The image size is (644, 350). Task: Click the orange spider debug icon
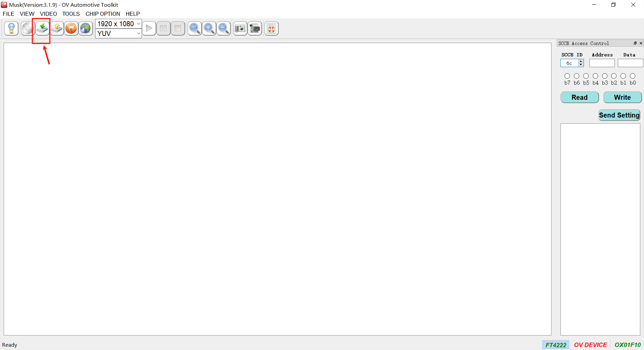click(x=71, y=28)
